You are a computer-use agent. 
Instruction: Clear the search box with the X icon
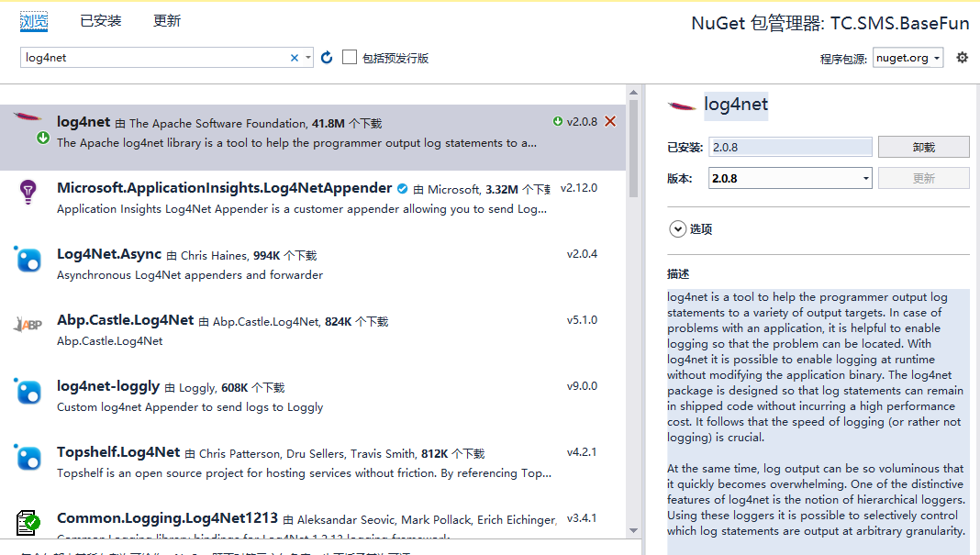tap(295, 58)
